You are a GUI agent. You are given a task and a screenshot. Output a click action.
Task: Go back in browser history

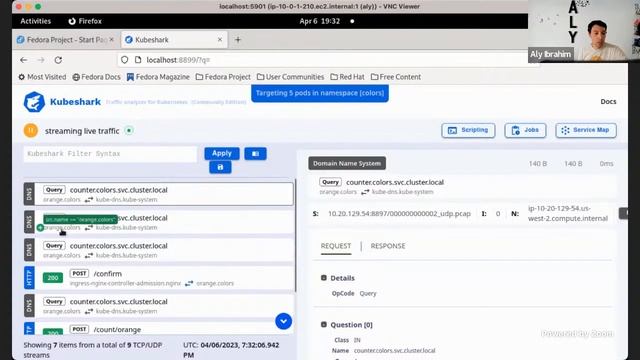24,60
